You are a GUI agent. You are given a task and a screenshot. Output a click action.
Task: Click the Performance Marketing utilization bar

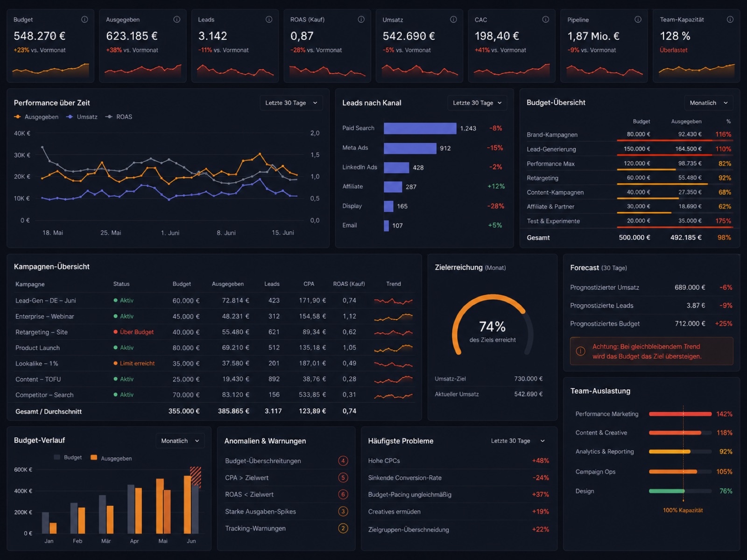[x=680, y=414]
